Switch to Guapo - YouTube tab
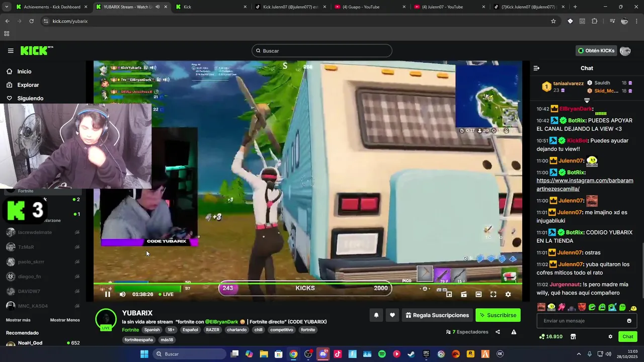This screenshot has height=362, width=644. coord(371,7)
